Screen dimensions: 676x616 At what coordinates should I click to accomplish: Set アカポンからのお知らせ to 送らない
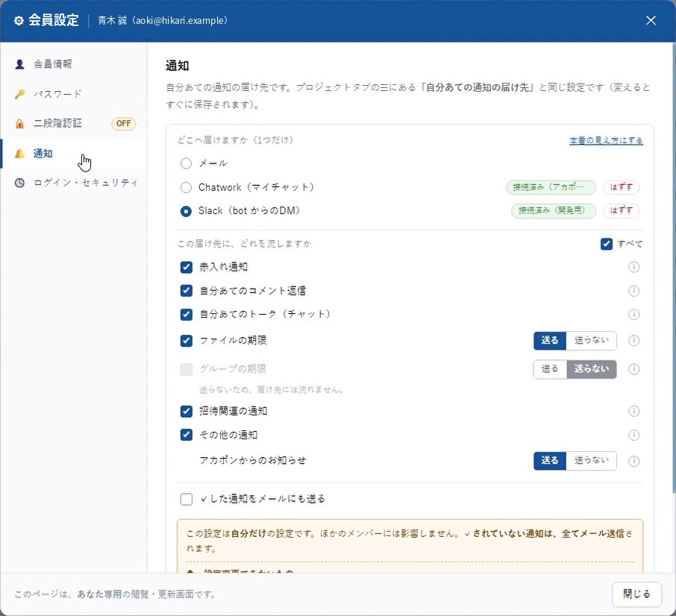pos(591,461)
